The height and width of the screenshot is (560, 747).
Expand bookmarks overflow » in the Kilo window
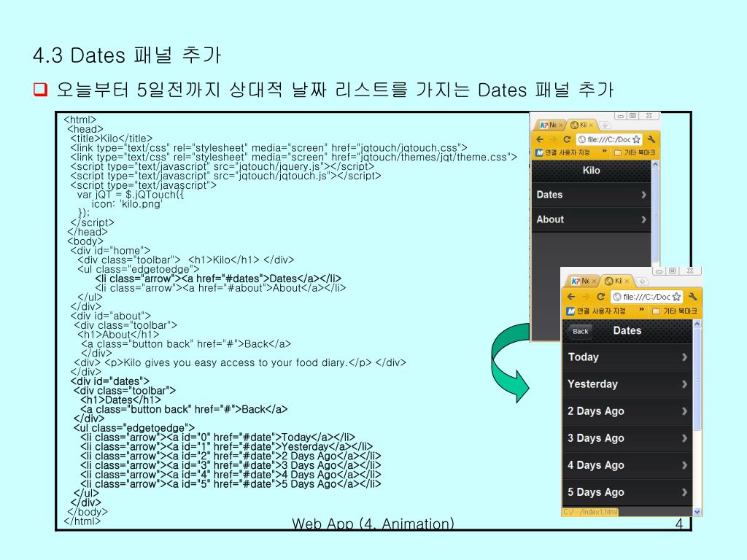[x=604, y=151]
